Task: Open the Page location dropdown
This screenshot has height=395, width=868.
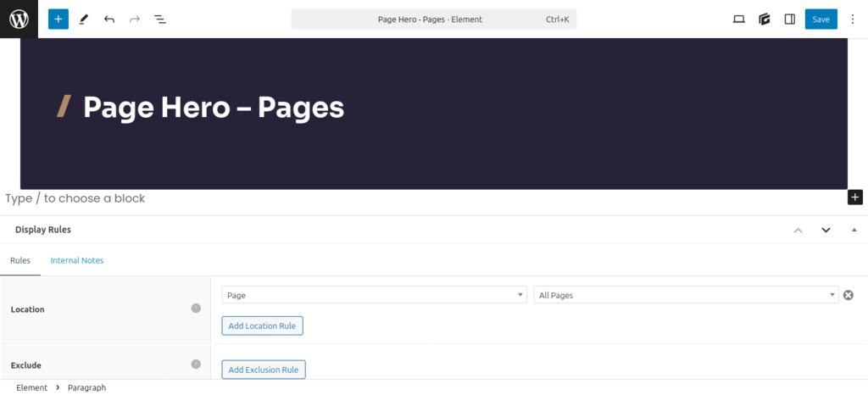Action: click(375, 295)
